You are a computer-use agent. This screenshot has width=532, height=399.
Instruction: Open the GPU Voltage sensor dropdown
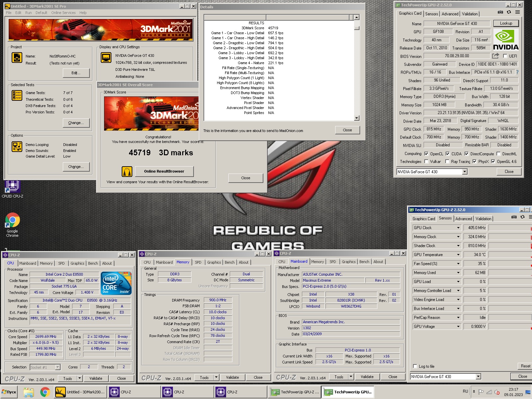coord(458,327)
